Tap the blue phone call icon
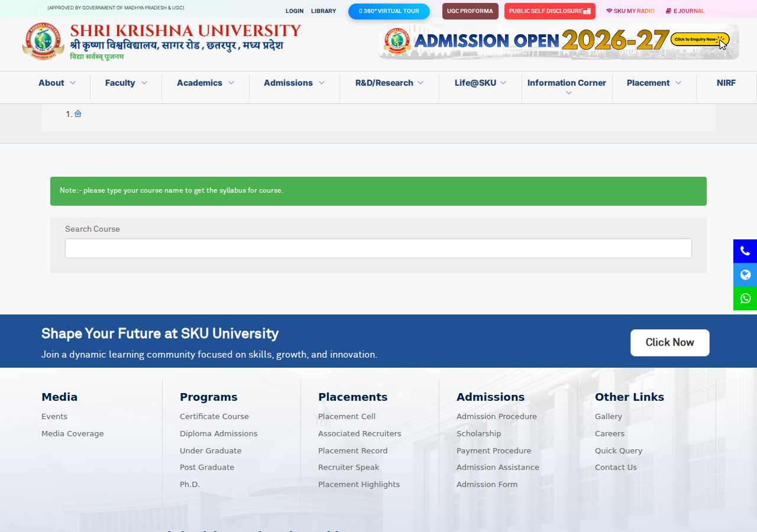This screenshot has height=532, width=757. coord(745,251)
